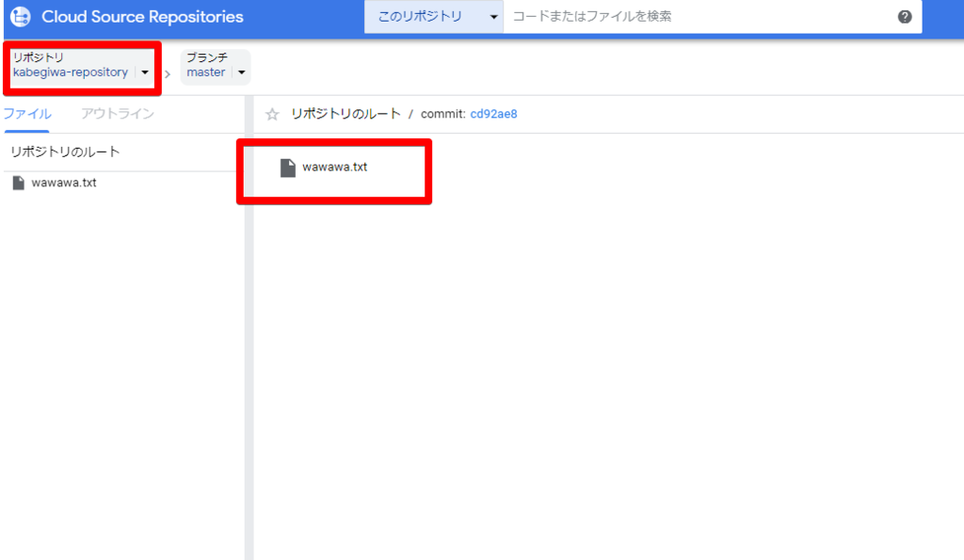Screen dimensions: 964x560
Task: Click the file icon beside wawawa.txt in sidebar
Action: [17, 183]
